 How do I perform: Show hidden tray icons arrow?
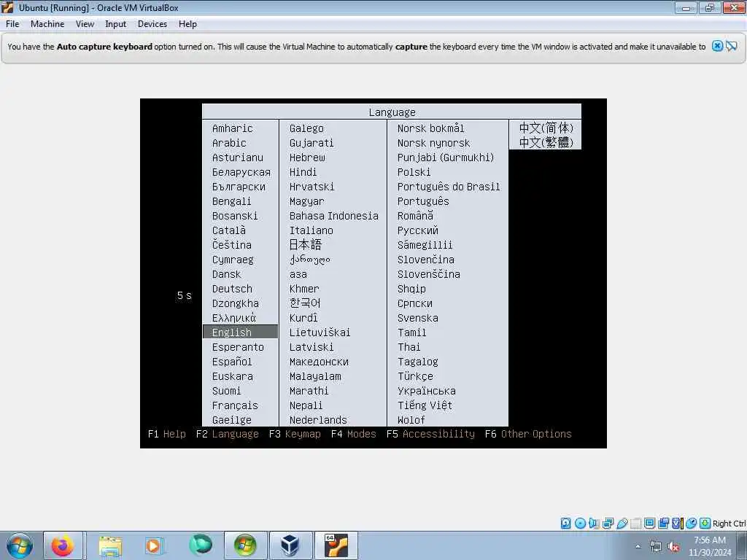638,547
